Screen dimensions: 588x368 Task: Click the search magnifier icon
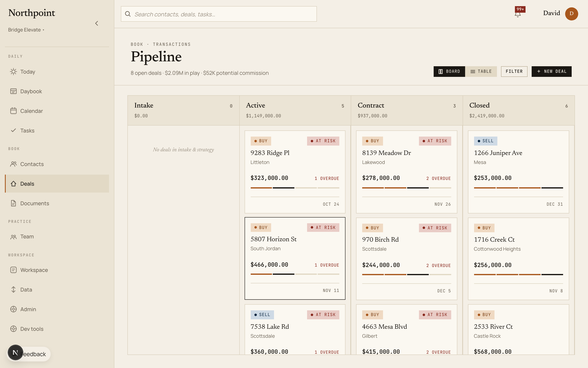click(128, 14)
